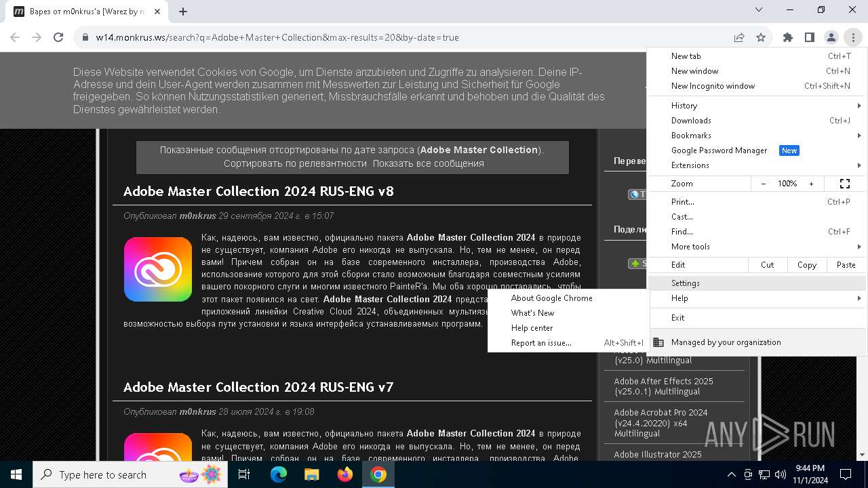The width and height of the screenshot is (868, 488).
Task: Click the Windows taskbar search box
Action: pyautogui.click(x=130, y=474)
